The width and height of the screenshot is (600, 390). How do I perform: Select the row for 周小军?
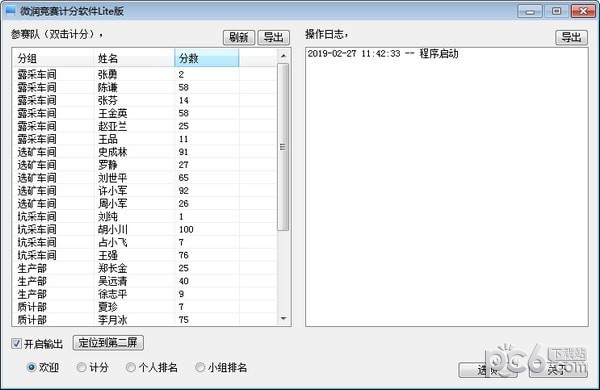[145, 204]
